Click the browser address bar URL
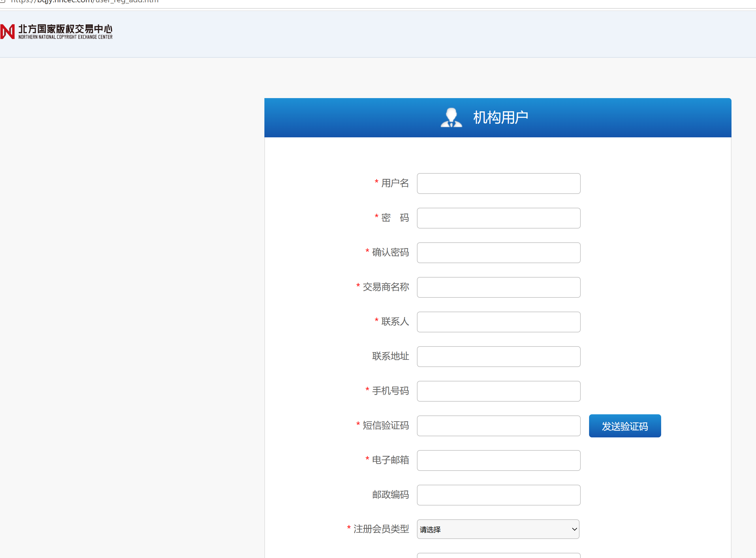 pyautogui.click(x=85, y=1)
